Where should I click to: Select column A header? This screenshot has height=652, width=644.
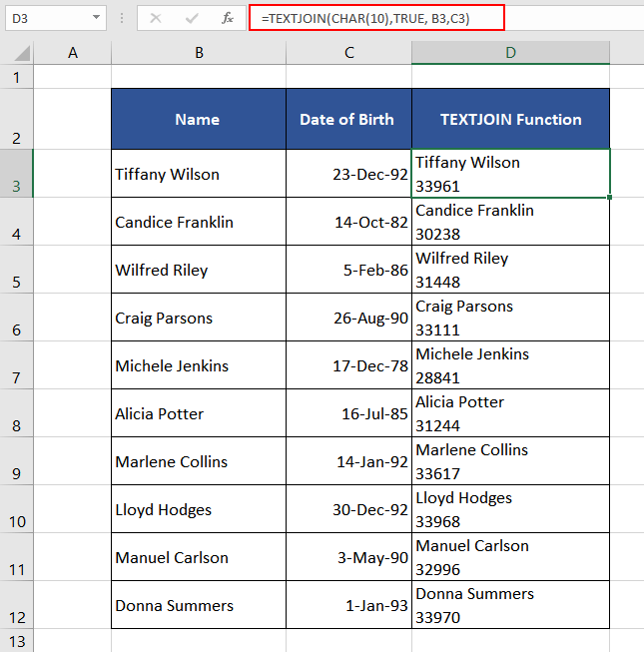tap(73, 53)
